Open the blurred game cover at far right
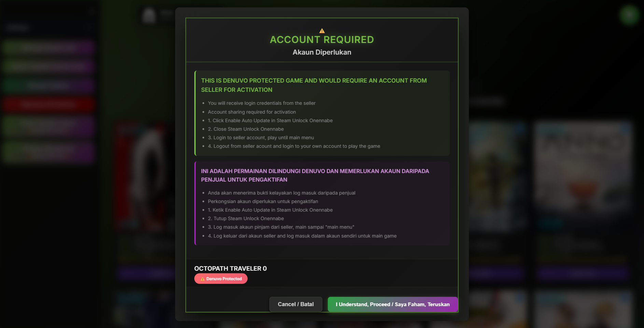 [x=583, y=167]
